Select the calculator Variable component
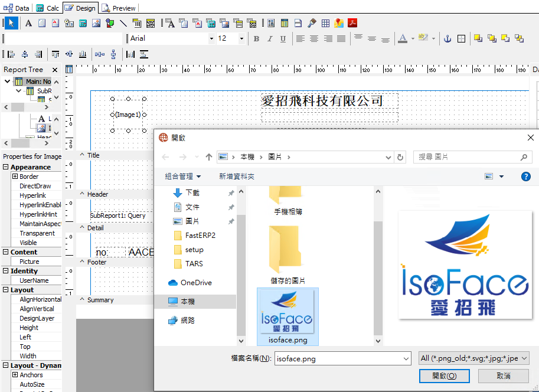Screen dimensions: 539x392 click(x=83, y=23)
